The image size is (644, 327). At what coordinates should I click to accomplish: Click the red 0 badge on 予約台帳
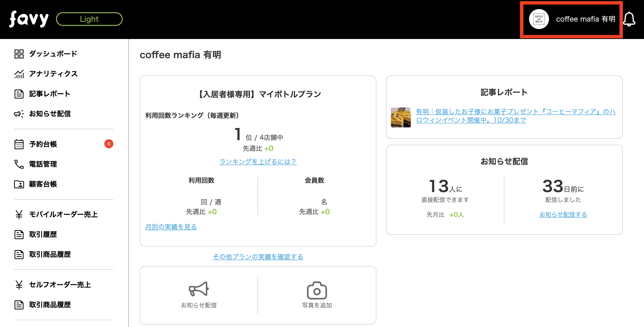coord(109,144)
